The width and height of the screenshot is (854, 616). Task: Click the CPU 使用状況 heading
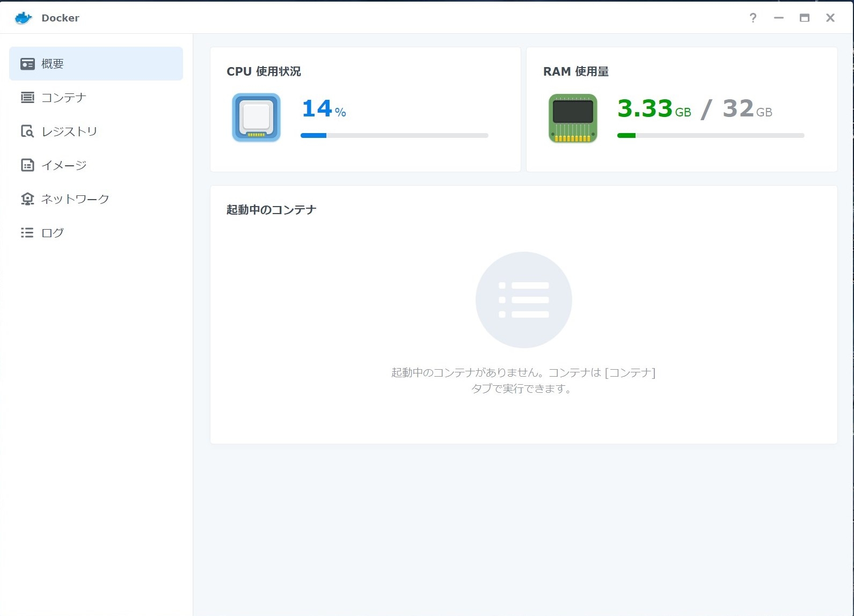[x=264, y=72]
